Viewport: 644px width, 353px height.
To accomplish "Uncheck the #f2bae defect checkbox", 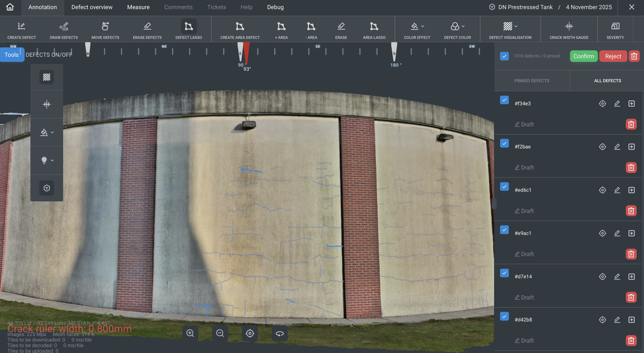I will click(x=504, y=144).
